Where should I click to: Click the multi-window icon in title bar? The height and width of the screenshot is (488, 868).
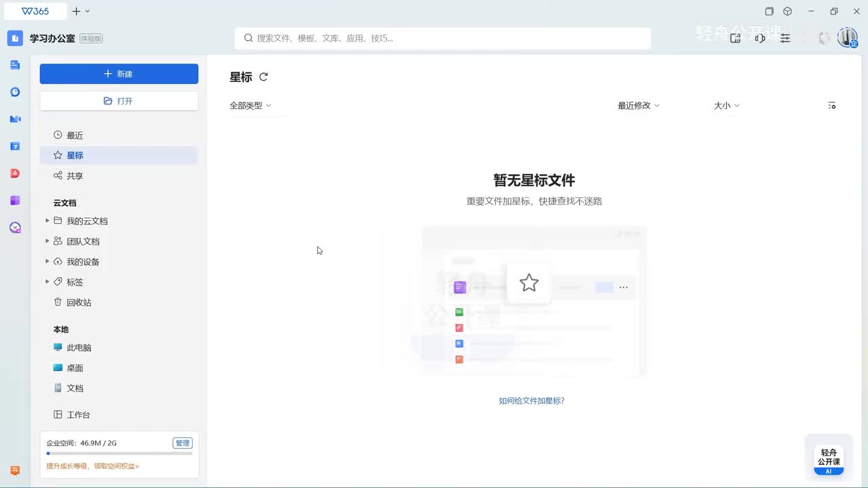[x=769, y=11]
